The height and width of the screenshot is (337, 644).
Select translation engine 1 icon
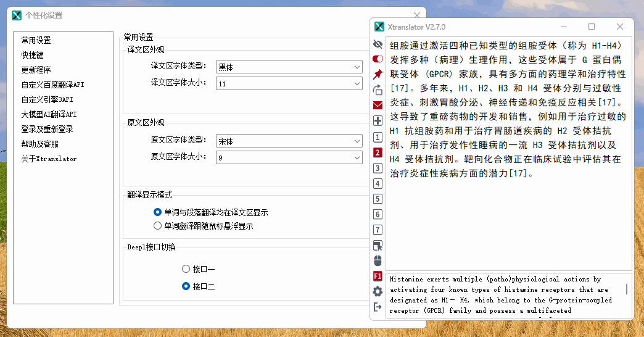(x=378, y=137)
